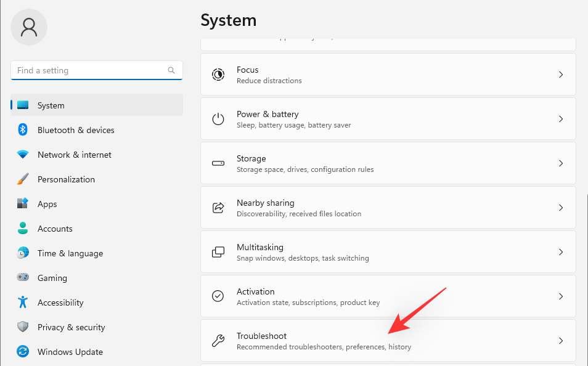Switch to the Personalization section
Image resolution: width=588 pixels, height=366 pixels.
coord(66,179)
